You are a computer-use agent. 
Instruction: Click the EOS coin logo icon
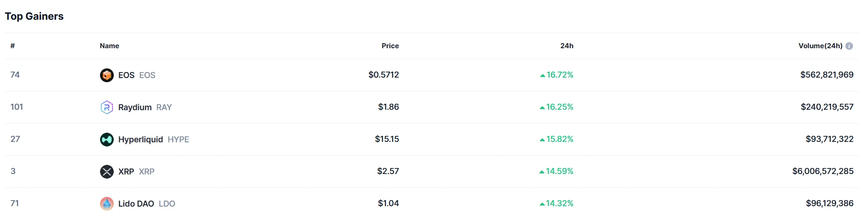(x=107, y=75)
